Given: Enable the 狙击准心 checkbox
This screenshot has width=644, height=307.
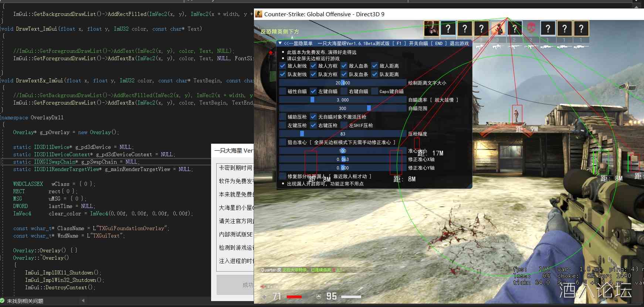Looking at the screenshot, I should (x=283, y=142).
